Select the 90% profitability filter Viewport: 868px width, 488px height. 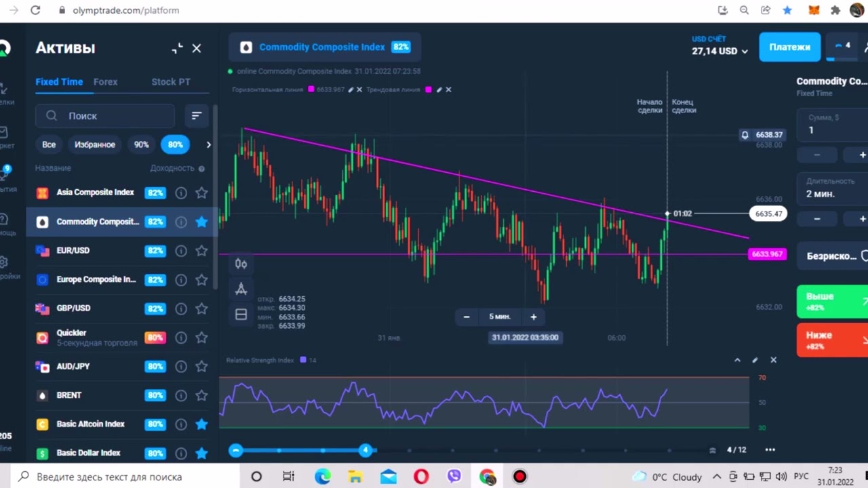141,144
